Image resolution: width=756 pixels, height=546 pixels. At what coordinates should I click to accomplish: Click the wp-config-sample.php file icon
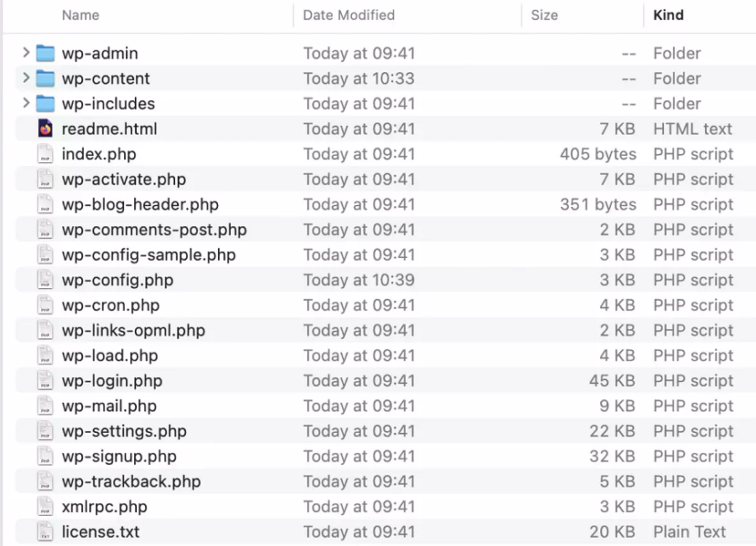coord(46,254)
